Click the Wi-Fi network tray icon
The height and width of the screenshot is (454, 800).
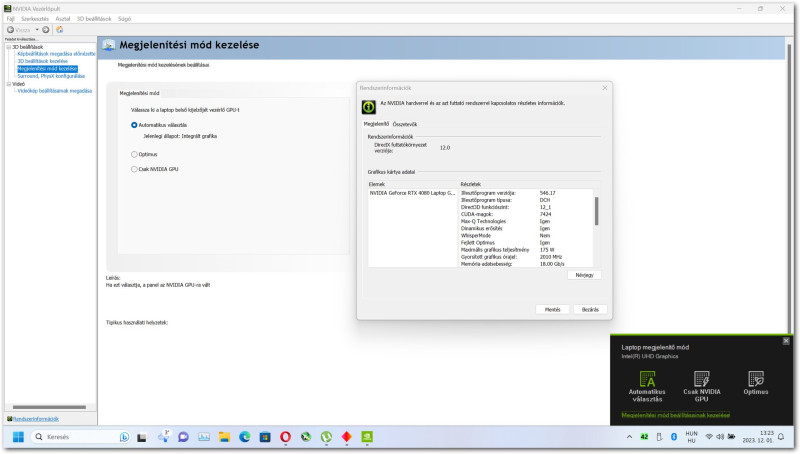pos(709,437)
